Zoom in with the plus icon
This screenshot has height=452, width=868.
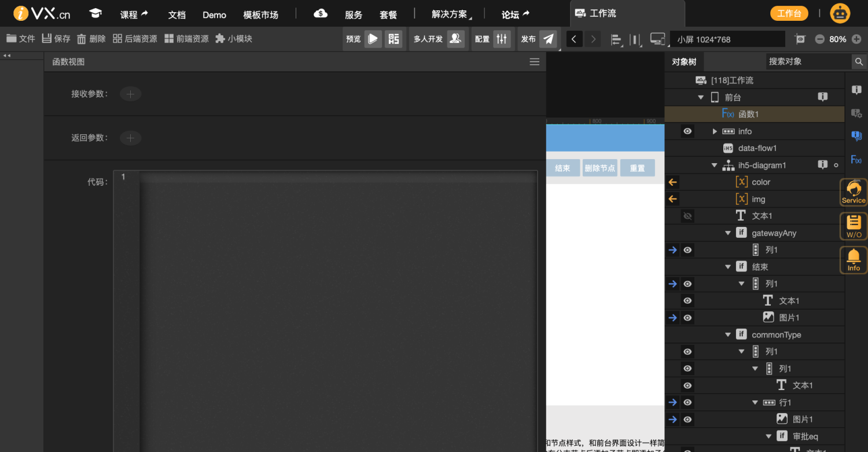856,39
